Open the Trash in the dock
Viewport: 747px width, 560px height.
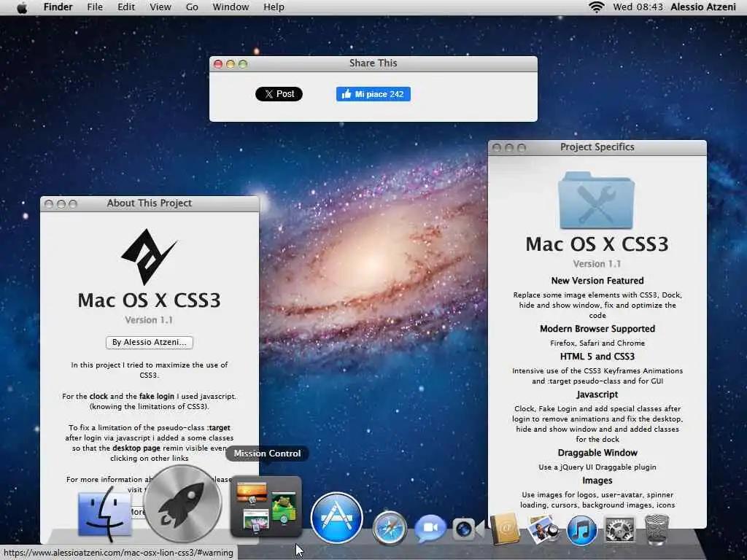[657, 529]
